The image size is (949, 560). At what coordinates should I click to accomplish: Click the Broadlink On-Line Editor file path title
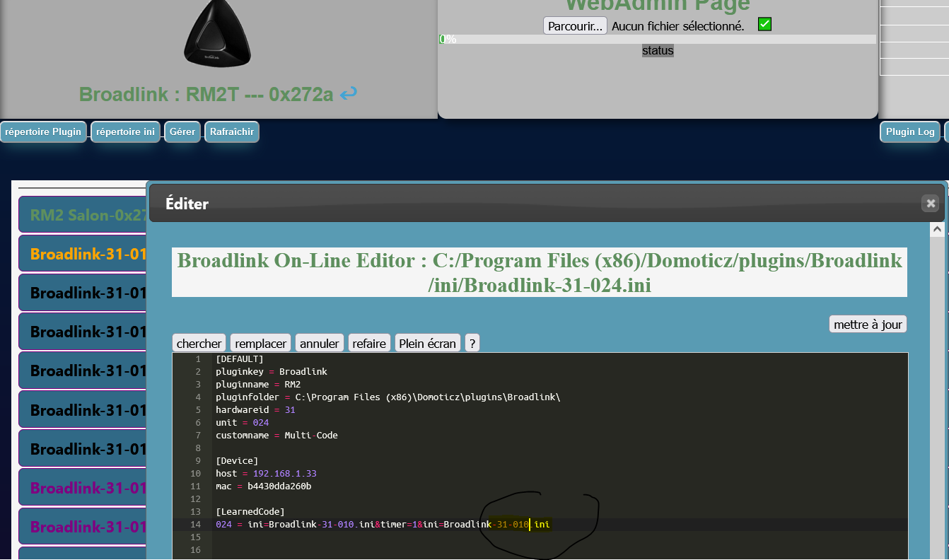pyautogui.click(x=540, y=272)
